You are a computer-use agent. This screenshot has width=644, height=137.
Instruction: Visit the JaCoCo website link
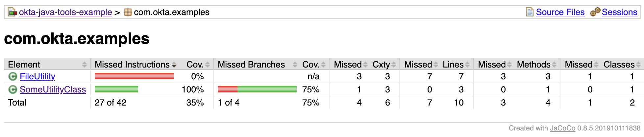point(562,128)
